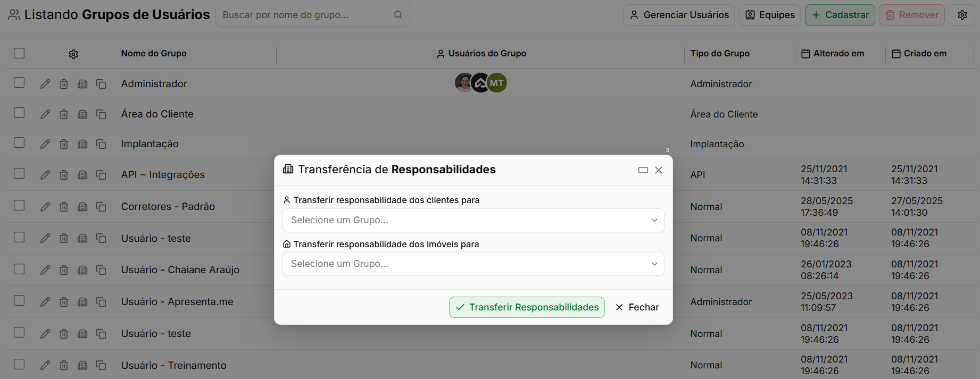Edit the Corretores - Padrão group
Viewport: 980px width, 379px height.
pos(45,207)
